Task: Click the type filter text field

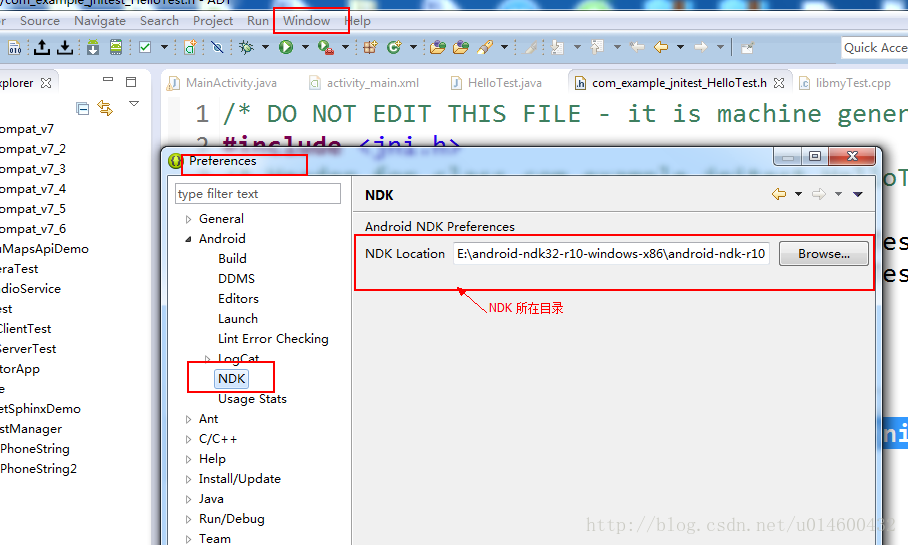Action: tap(258, 193)
